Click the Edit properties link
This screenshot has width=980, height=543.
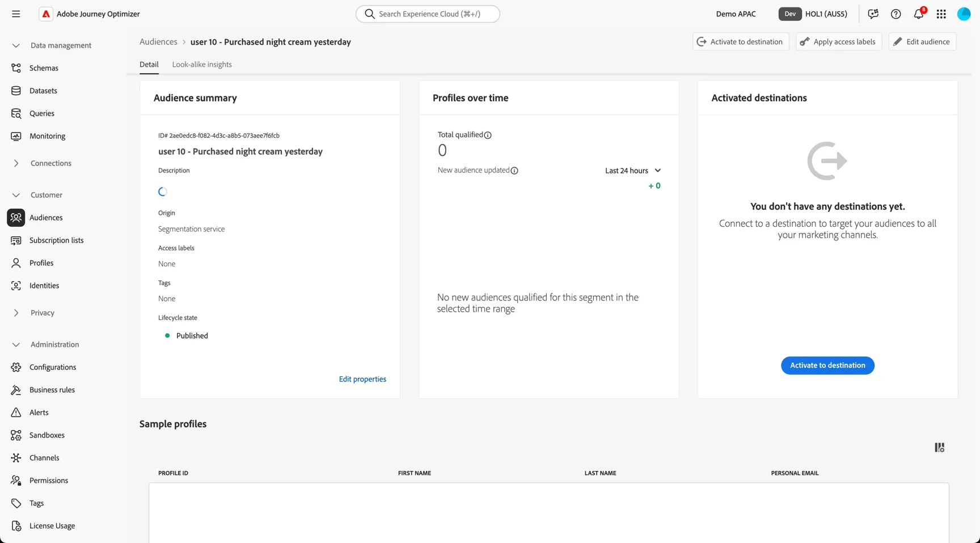(362, 379)
